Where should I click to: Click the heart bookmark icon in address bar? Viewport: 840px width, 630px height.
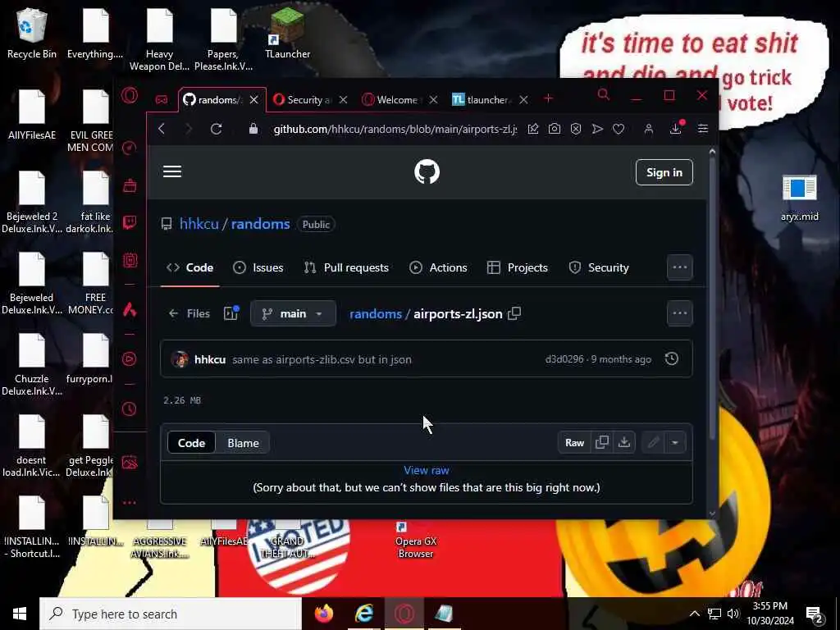(x=619, y=129)
